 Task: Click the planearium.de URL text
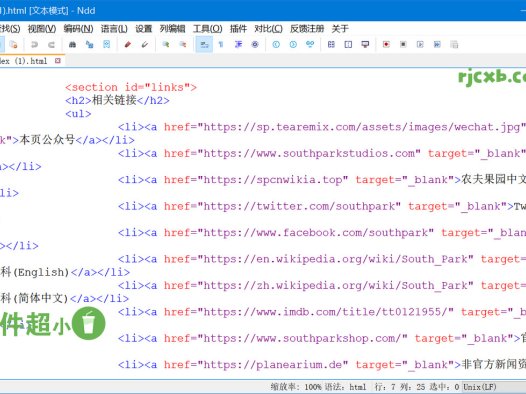273,364
